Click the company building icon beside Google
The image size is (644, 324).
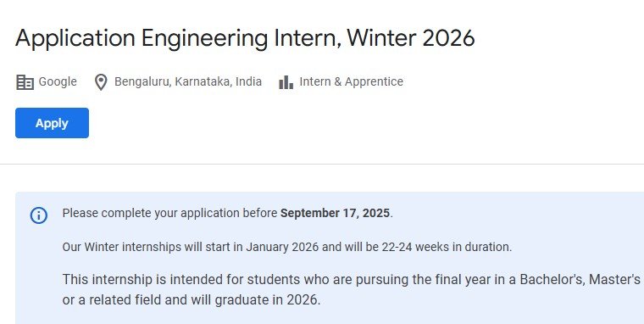coord(25,81)
